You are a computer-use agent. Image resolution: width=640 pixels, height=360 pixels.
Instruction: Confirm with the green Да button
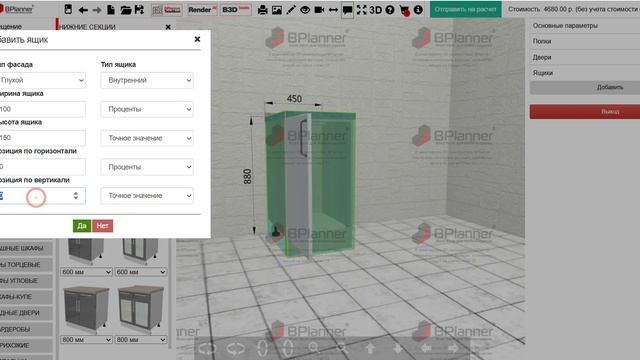pyautogui.click(x=82, y=226)
